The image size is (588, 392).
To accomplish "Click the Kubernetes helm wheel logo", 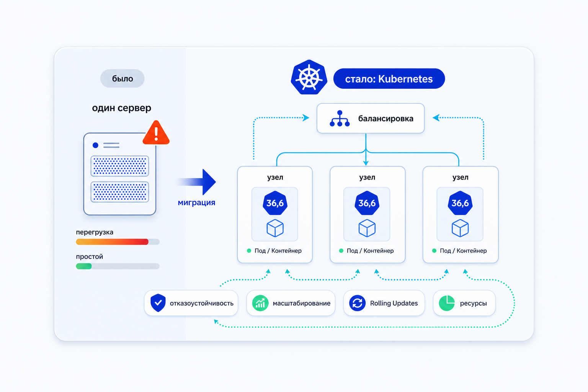I will [x=309, y=77].
